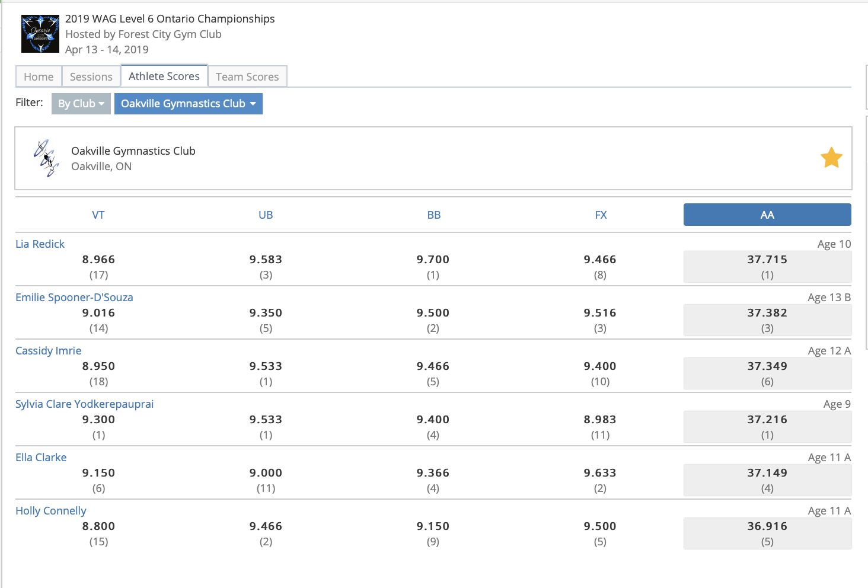Open the Oakville Gymnastics Club dropdown
This screenshot has height=588, width=868.
tap(189, 104)
